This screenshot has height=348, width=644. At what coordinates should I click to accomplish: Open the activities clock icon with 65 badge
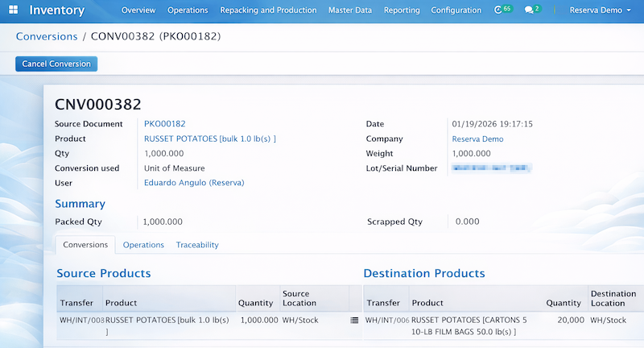502,10
